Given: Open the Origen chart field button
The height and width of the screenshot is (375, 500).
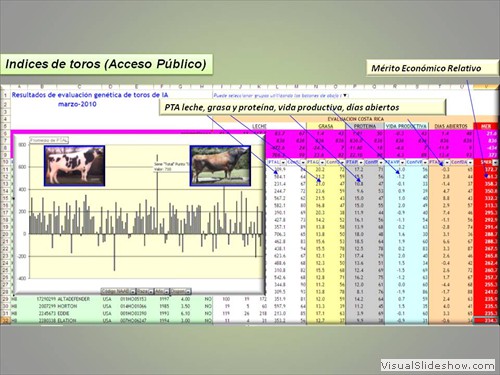Looking at the screenshot, I should (181, 291).
